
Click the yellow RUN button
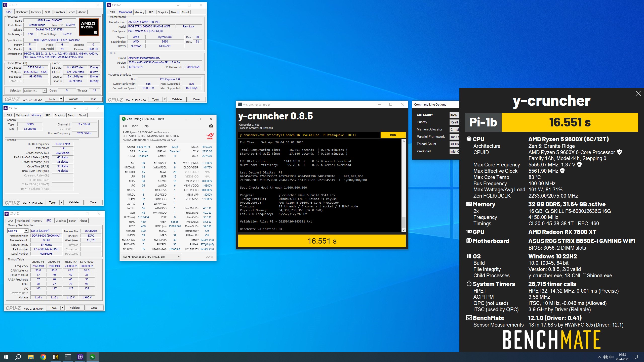393,135
